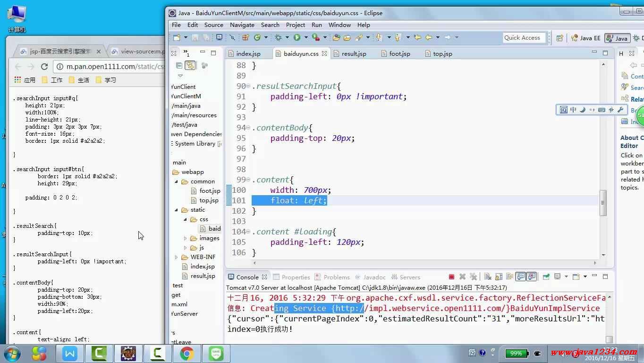Collapse the static folder in tree
Viewport: 644px width, 363px height.
(x=177, y=210)
